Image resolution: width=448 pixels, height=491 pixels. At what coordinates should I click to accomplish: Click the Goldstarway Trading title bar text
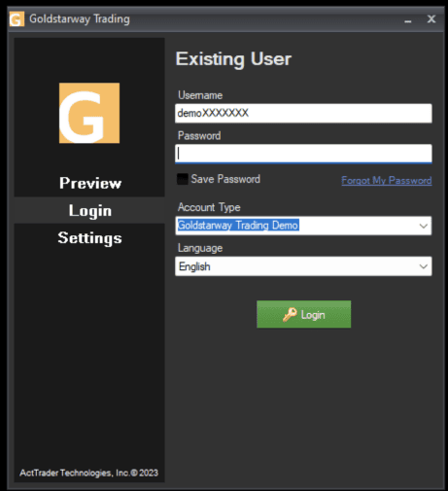click(80, 19)
